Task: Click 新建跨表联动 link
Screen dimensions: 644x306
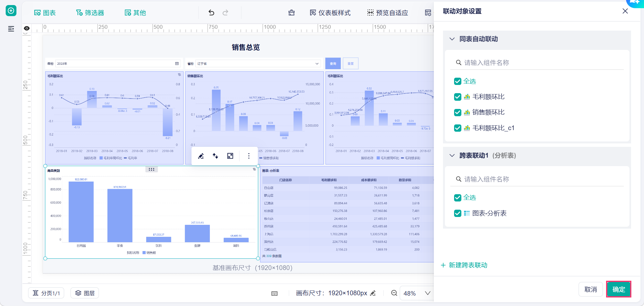Action: tap(464, 265)
